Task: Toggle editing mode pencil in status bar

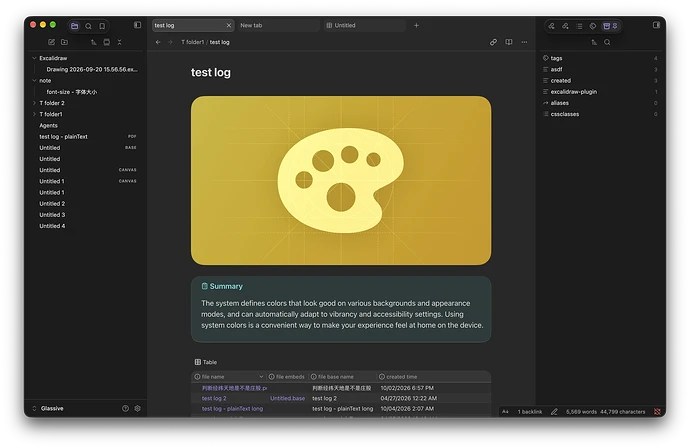Action: (554, 412)
